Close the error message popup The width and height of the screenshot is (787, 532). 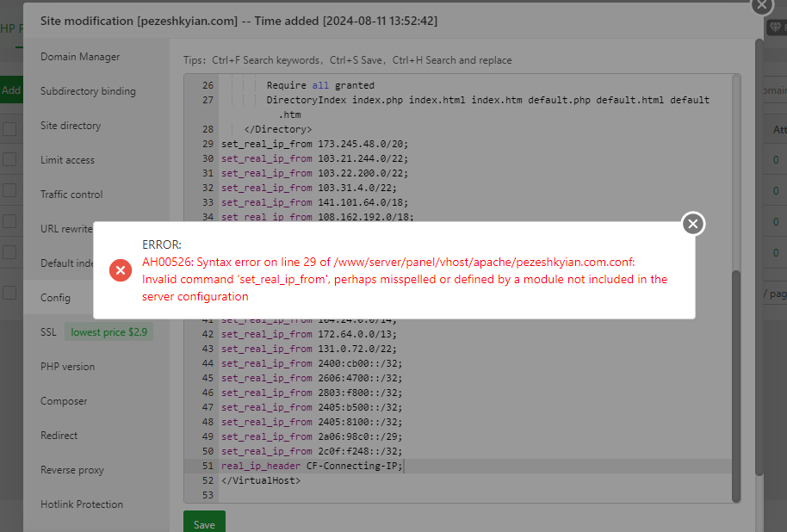693,224
